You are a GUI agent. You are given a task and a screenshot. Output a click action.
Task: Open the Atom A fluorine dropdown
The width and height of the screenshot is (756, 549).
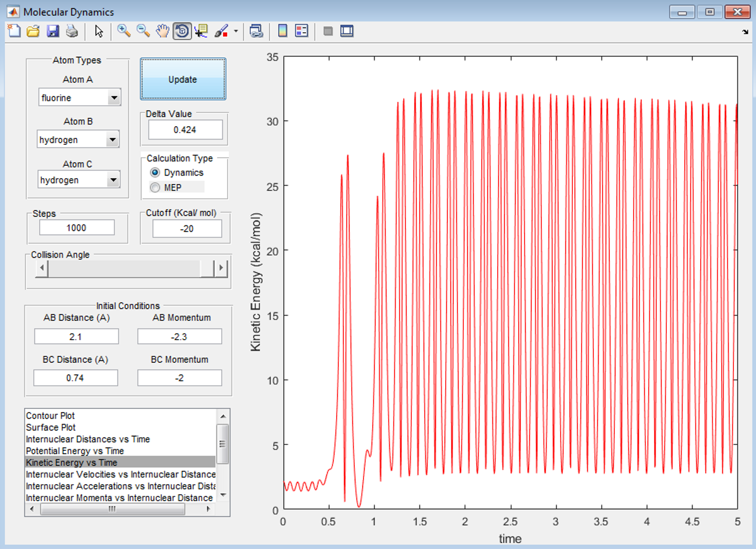click(x=113, y=98)
